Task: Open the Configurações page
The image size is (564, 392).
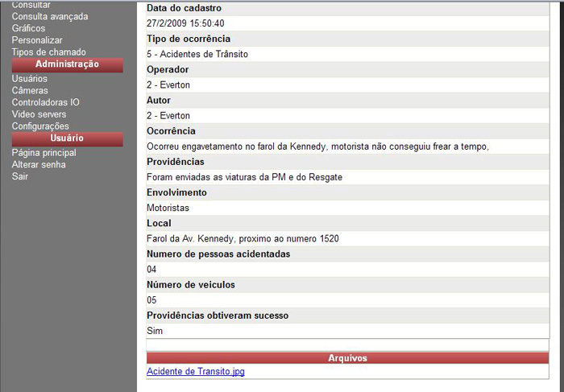Action: pyautogui.click(x=40, y=126)
